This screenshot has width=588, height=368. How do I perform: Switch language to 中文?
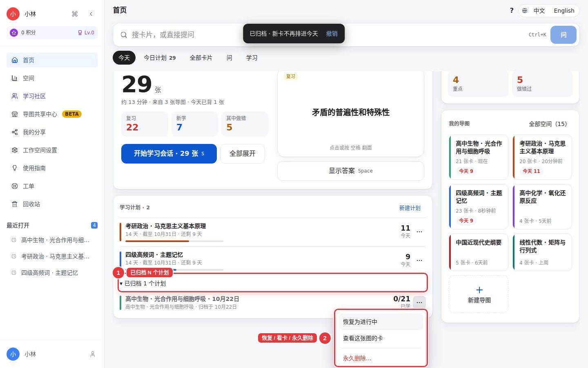[539, 11]
